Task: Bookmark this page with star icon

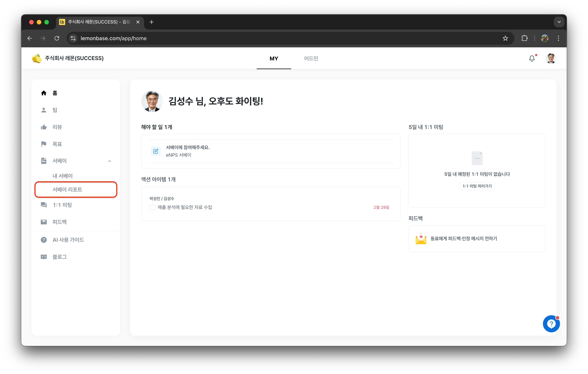Action: coord(505,38)
